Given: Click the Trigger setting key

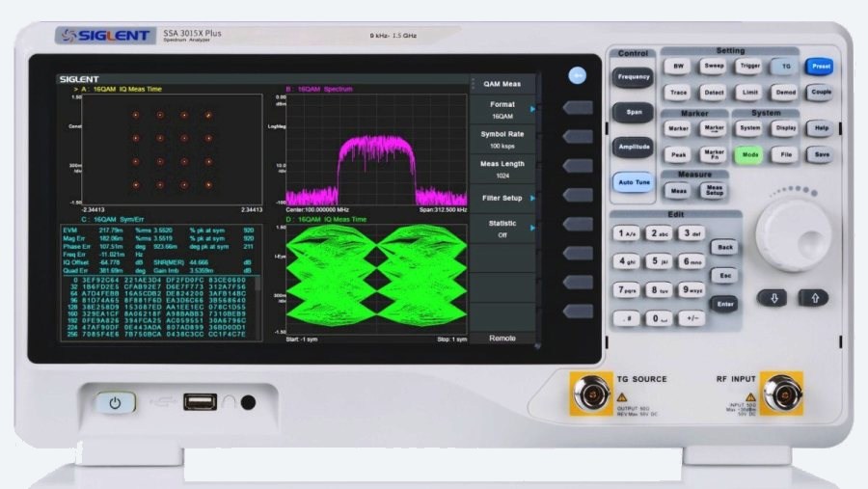Looking at the screenshot, I should click(x=749, y=67).
